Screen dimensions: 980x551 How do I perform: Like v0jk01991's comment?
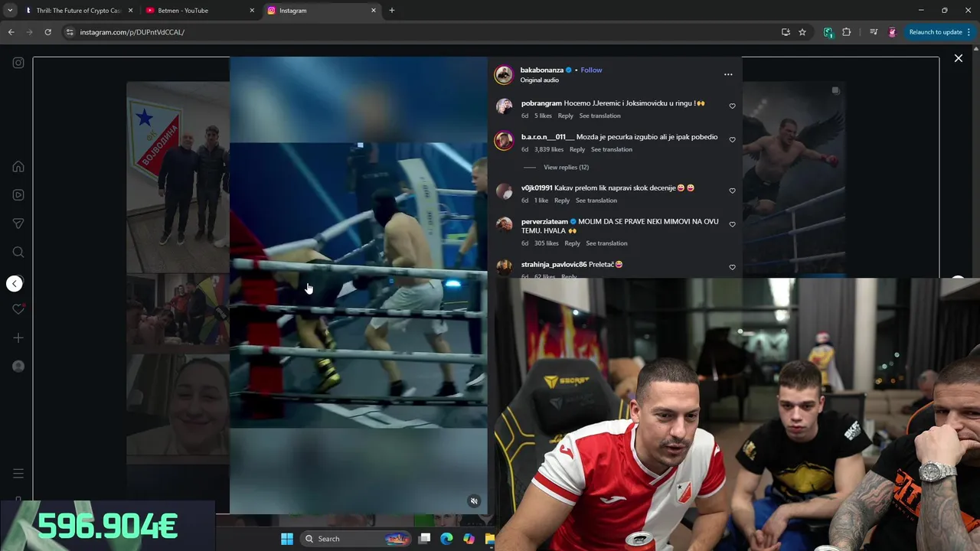732,191
